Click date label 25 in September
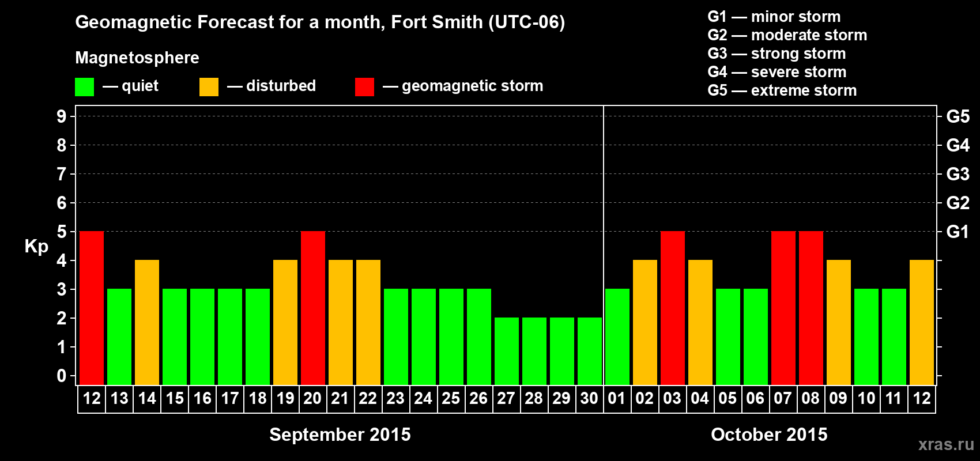The image size is (980, 461). [451, 399]
